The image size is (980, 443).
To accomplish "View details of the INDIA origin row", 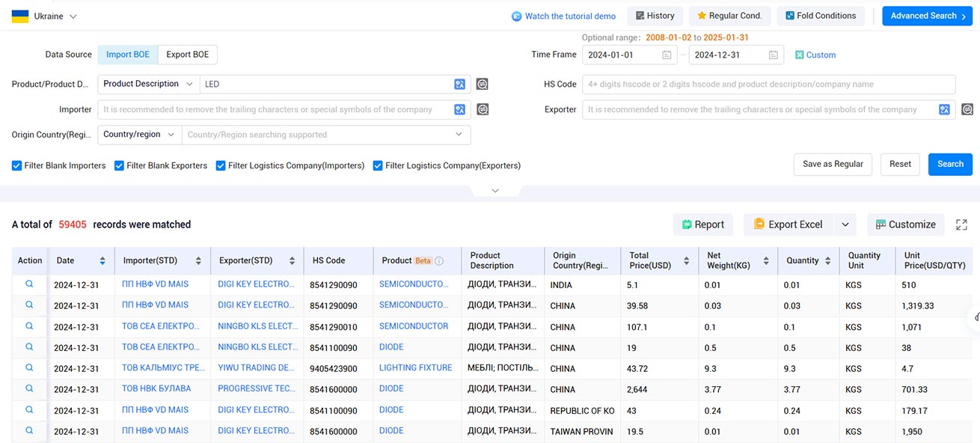I will tap(29, 284).
